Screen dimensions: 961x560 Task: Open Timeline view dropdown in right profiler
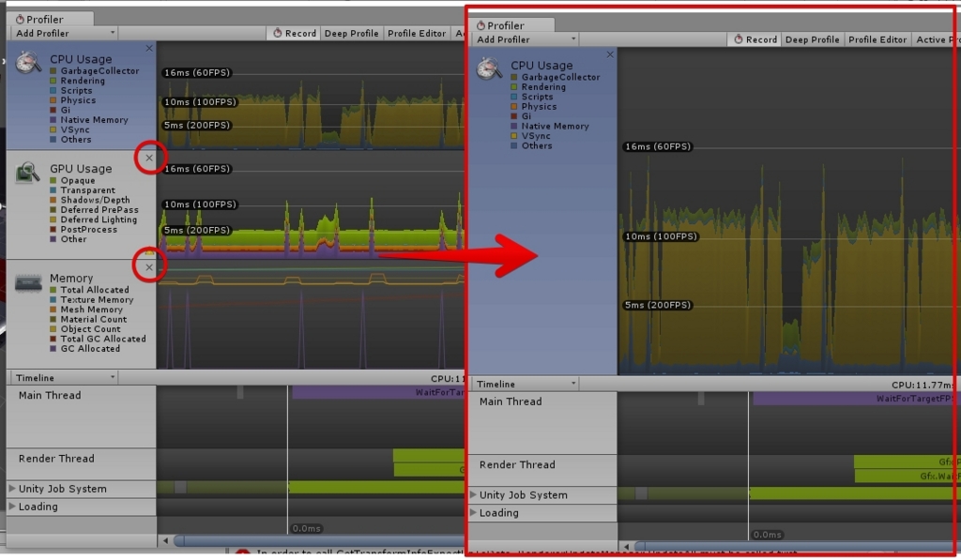click(526, 385)
